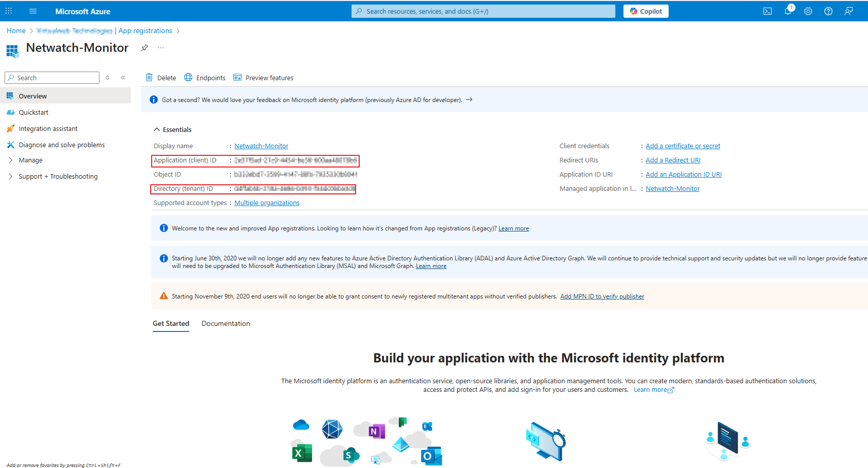
Task: Click the Integration assistant rocket icon
Action: pos(10,128)
